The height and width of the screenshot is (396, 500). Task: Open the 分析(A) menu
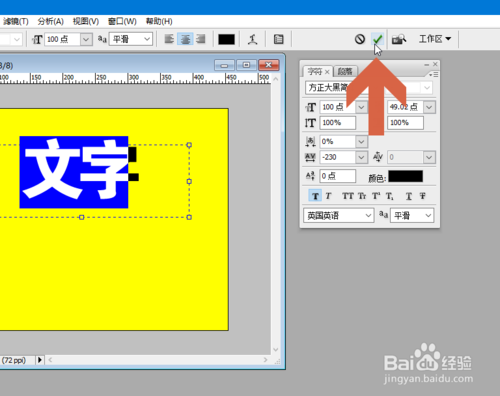(x=50, y=21)
